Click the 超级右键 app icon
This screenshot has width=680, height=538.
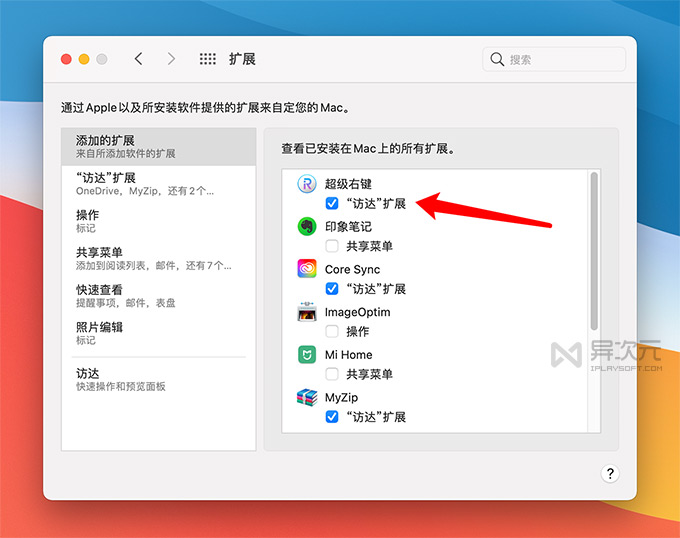[x=307, y=184]
